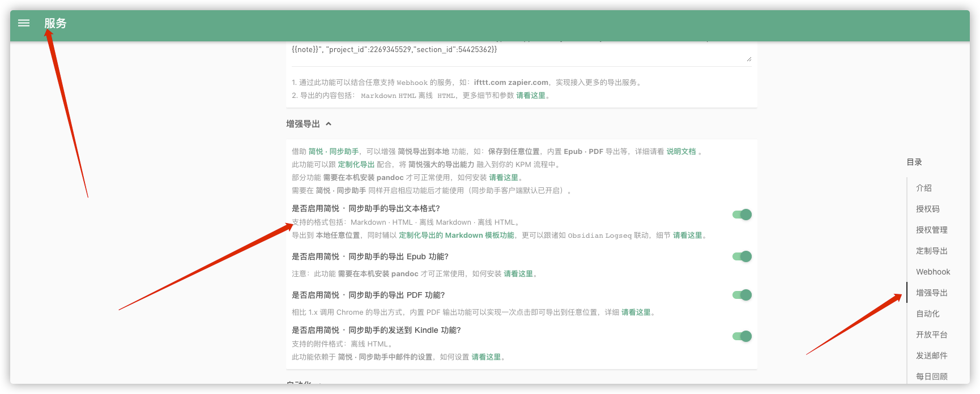Click 请看这里 in the Epub note
This screenshot has height=394, width=980.
point(518,273)
